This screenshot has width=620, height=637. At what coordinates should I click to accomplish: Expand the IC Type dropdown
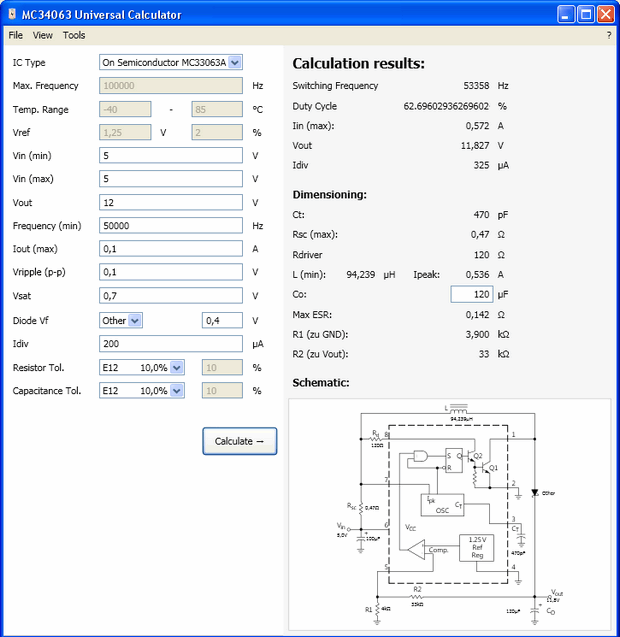(235, 63)
